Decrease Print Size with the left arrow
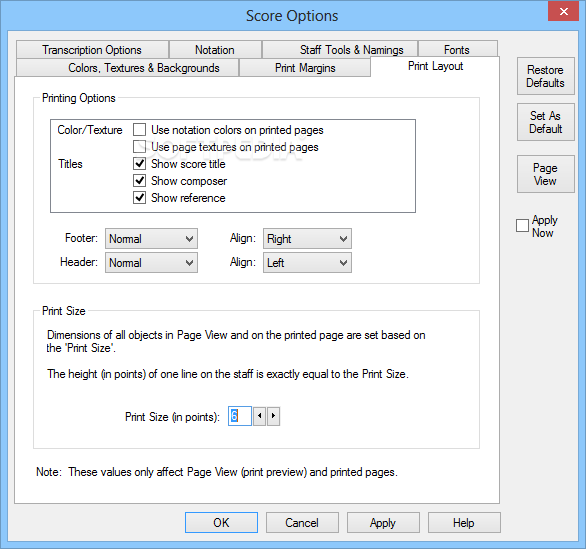586x549 pixels. point(259,416)
